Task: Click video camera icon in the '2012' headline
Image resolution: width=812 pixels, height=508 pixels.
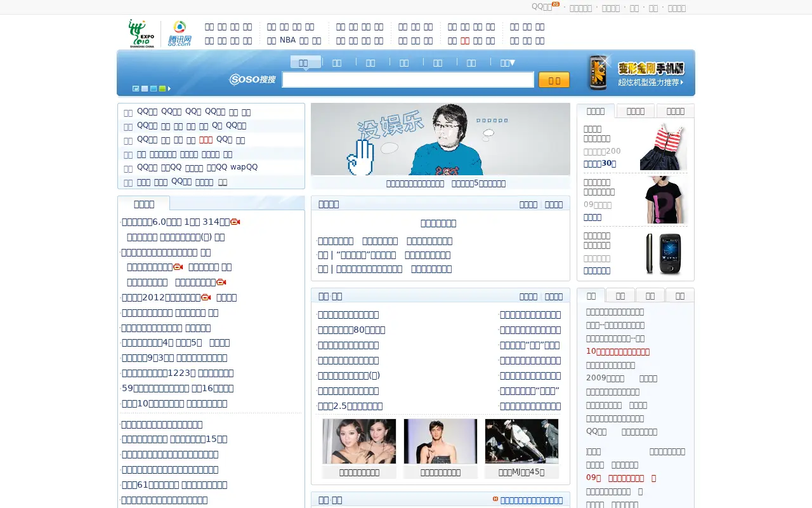Action: click(206, 297)
